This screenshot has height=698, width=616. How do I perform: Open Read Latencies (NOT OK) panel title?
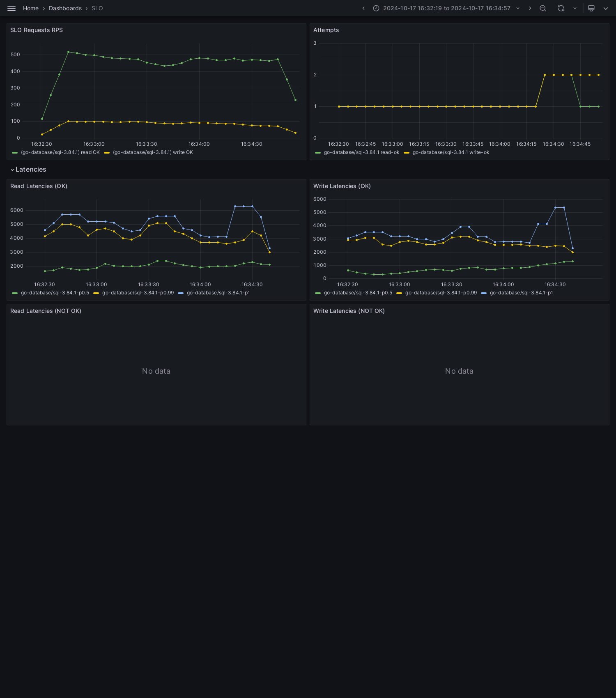click(x=46, y=311)
